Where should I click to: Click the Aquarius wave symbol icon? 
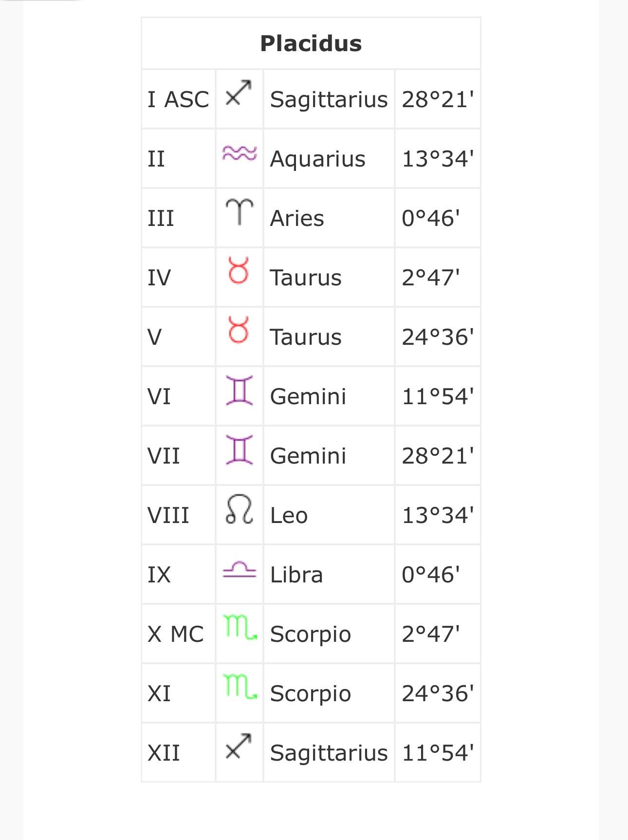click(239, 153)
